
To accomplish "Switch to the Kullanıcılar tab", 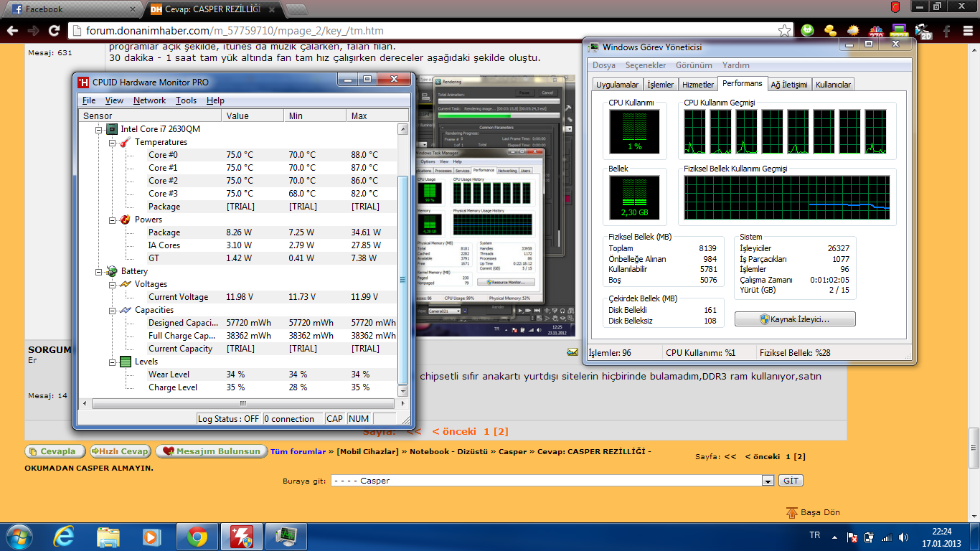I will (x=833, y=85).
